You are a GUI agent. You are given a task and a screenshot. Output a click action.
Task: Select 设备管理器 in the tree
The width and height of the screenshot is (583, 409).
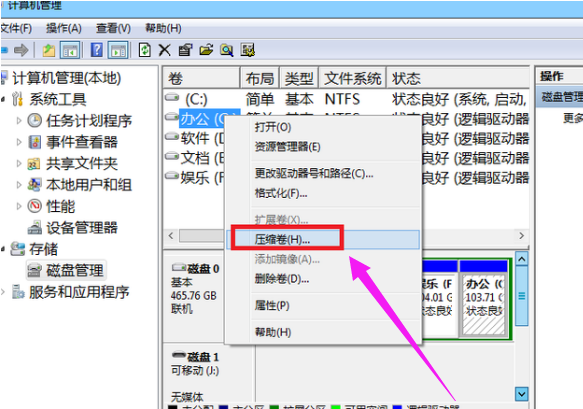coord(82,228)
